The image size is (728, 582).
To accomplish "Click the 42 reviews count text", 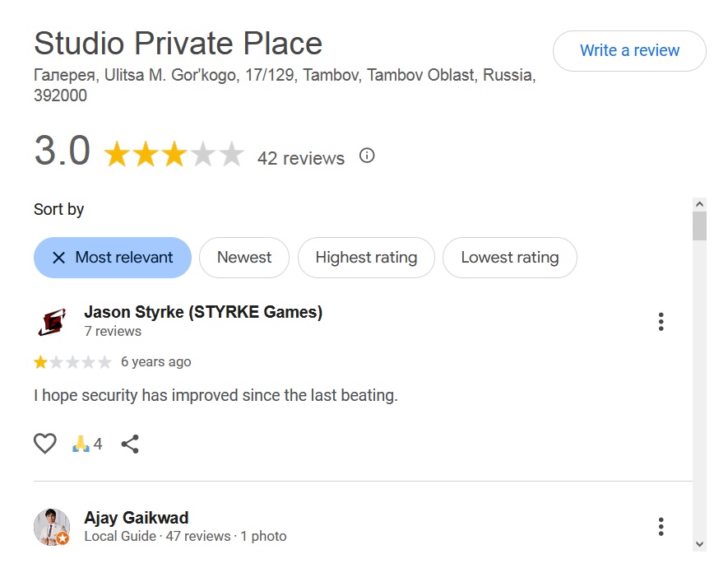I will click(x=301, y=158).
